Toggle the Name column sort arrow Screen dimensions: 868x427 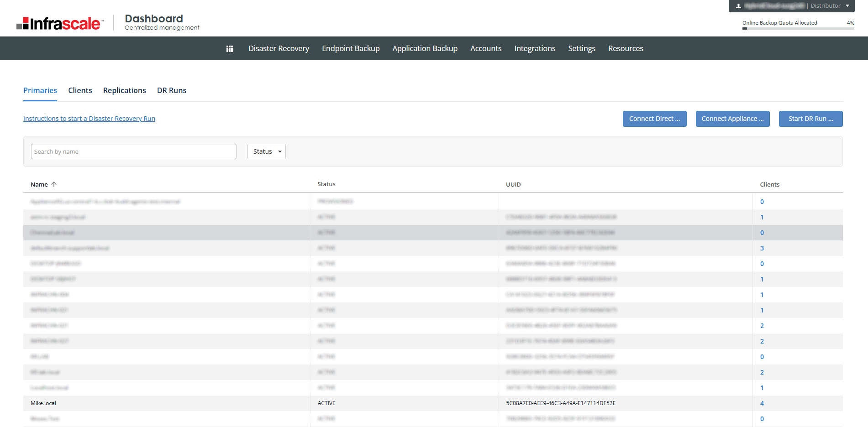pyautogui.click(x=54, y=184)
